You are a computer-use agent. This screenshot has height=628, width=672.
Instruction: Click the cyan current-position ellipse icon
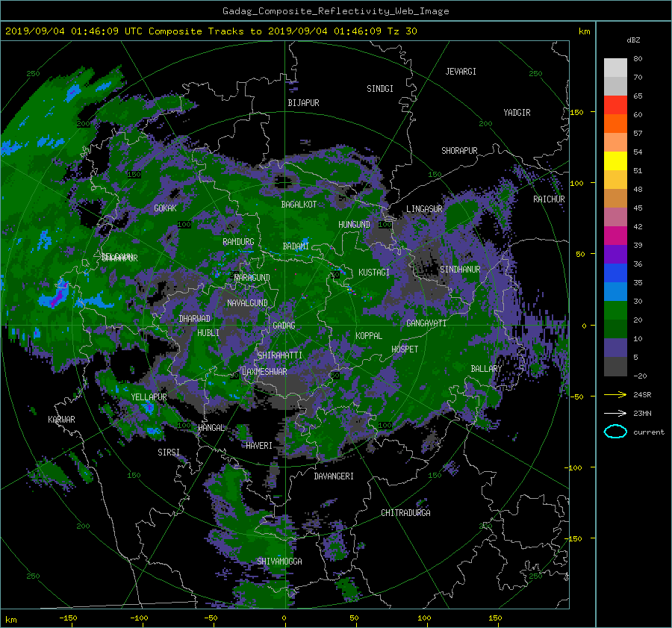coord(615,432)
